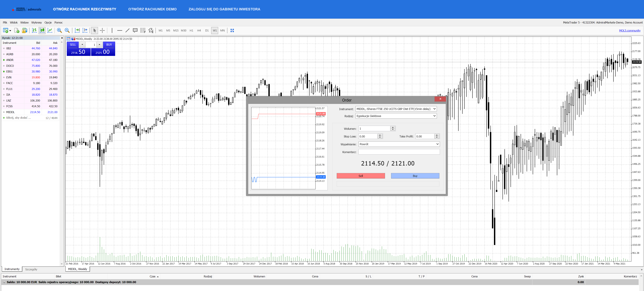Set timeframe to M1

point(160,31)
